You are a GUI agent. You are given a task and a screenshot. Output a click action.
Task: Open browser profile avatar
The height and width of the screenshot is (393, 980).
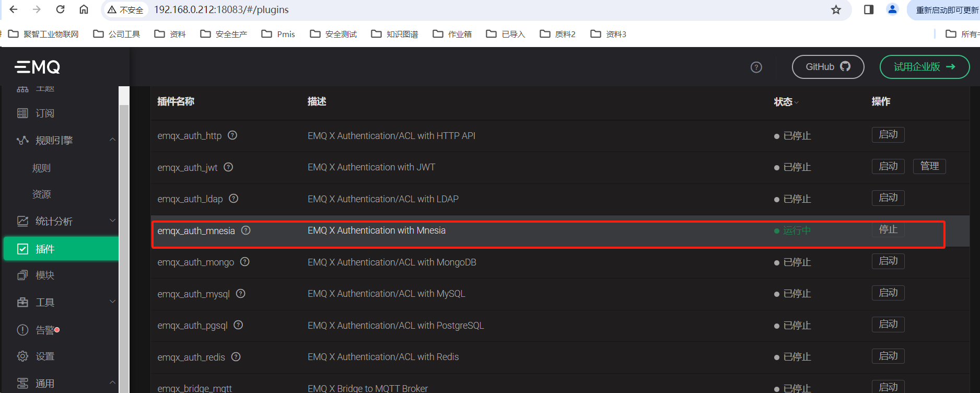[893, 9]
